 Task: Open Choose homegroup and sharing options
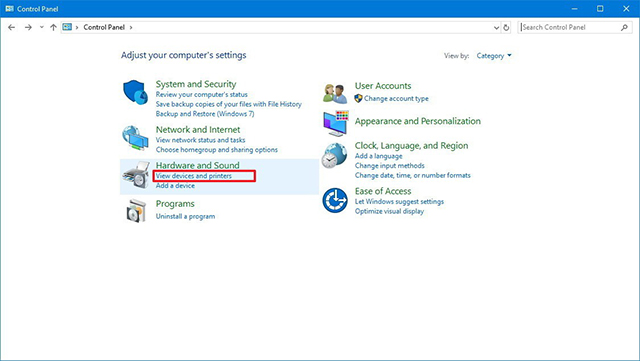(217, 150)
